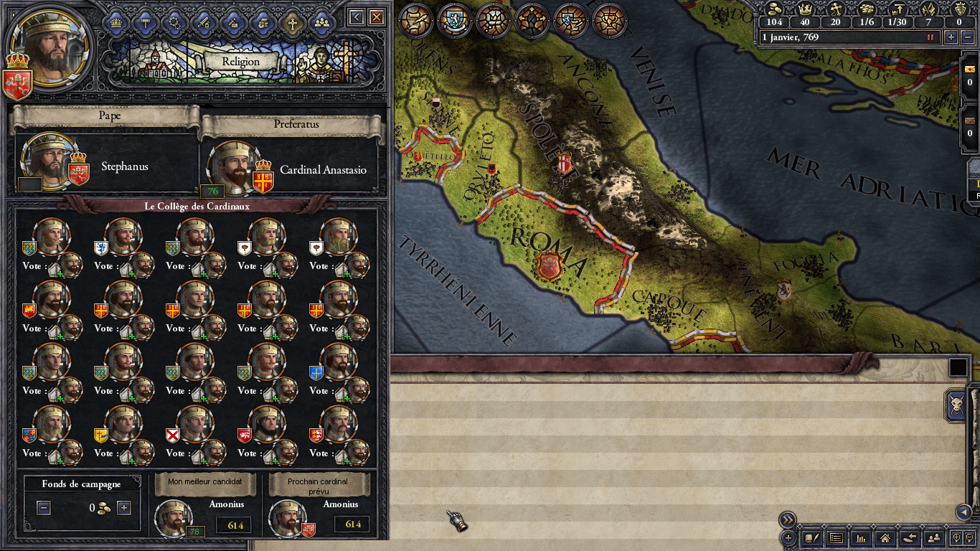Open the Factions fist tab
This screenshot has width=980, height=551.
[263, 22]
